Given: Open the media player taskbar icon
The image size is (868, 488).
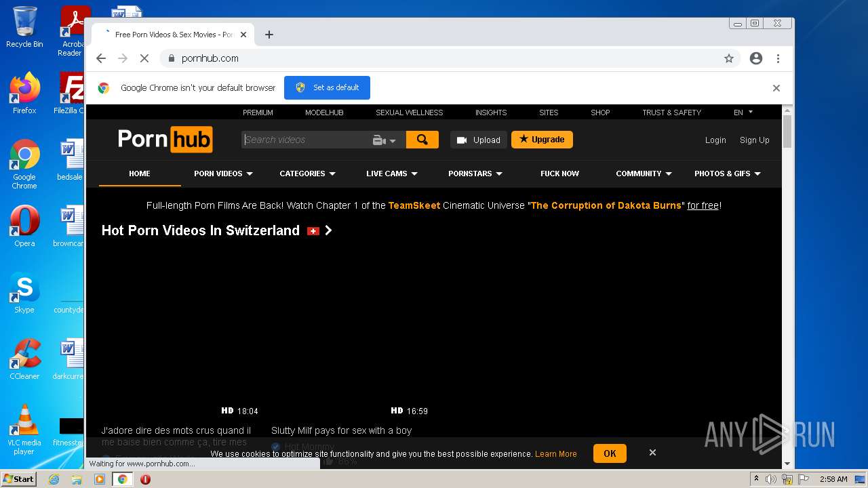Looking at the screenshot, I should (x=100, y=479).
